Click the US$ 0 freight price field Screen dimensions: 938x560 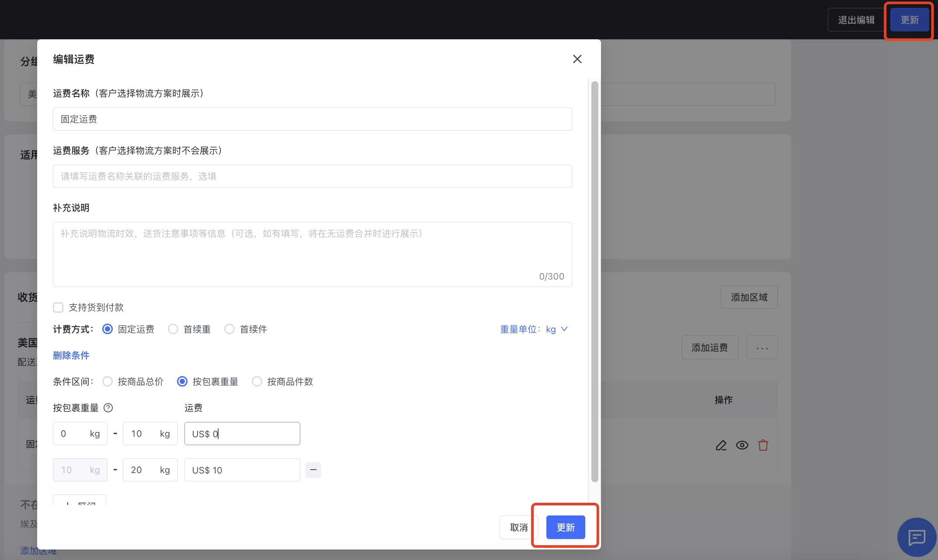coord(242,433)
